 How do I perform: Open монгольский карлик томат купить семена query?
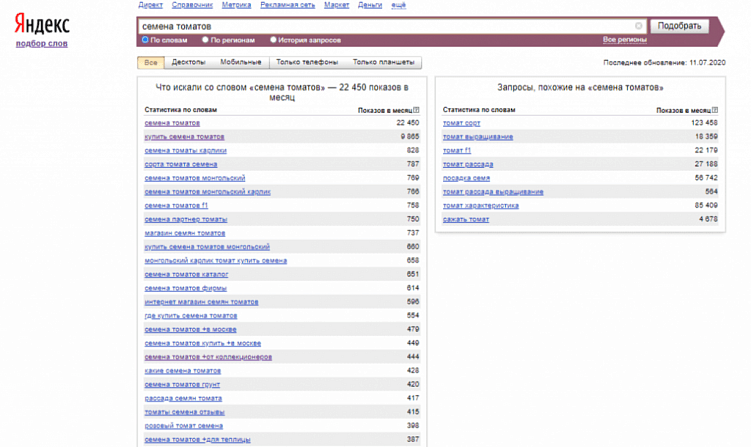tap(216, 261)
